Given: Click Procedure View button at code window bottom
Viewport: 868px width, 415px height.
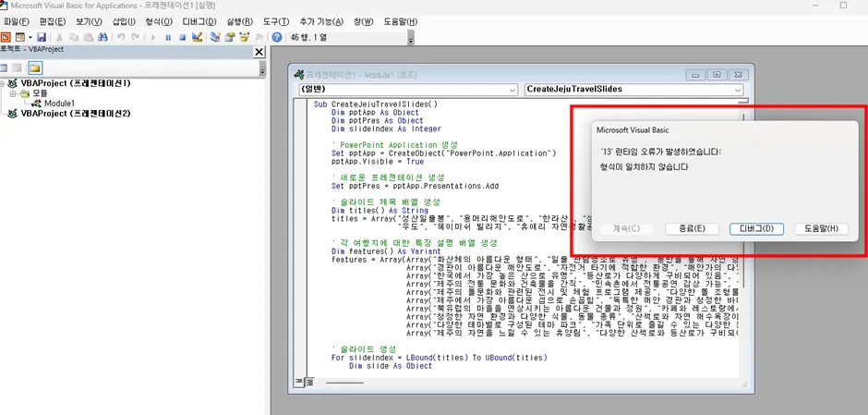Looking at the screenshot, I should [x=300, y=382].
